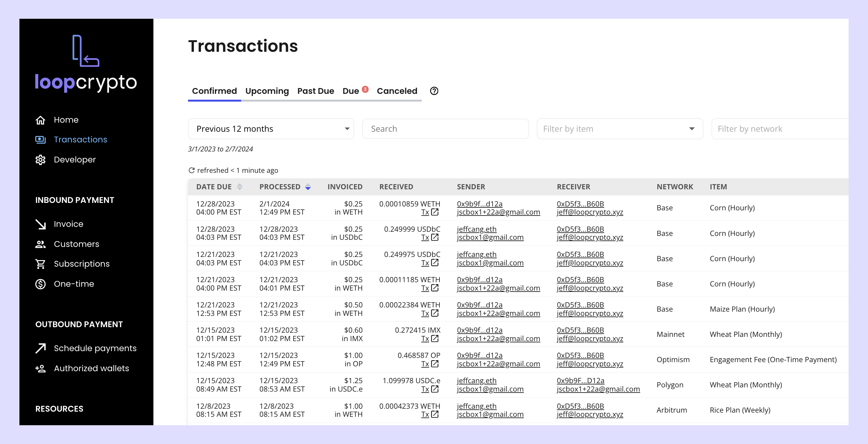868x444 pixels.
Task: Toggle Processed column sort order
Action: click(308, 187)
